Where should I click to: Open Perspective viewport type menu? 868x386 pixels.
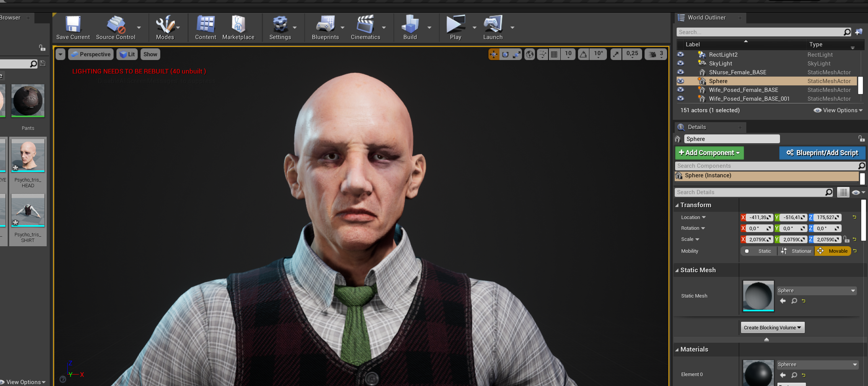tap(91, 54)
